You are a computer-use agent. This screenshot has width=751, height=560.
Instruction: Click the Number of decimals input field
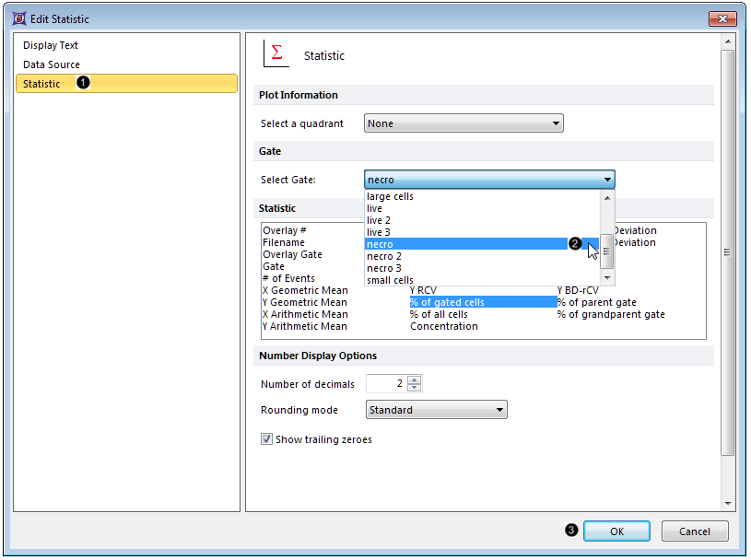pyautogui.click(x=385, y=384)
